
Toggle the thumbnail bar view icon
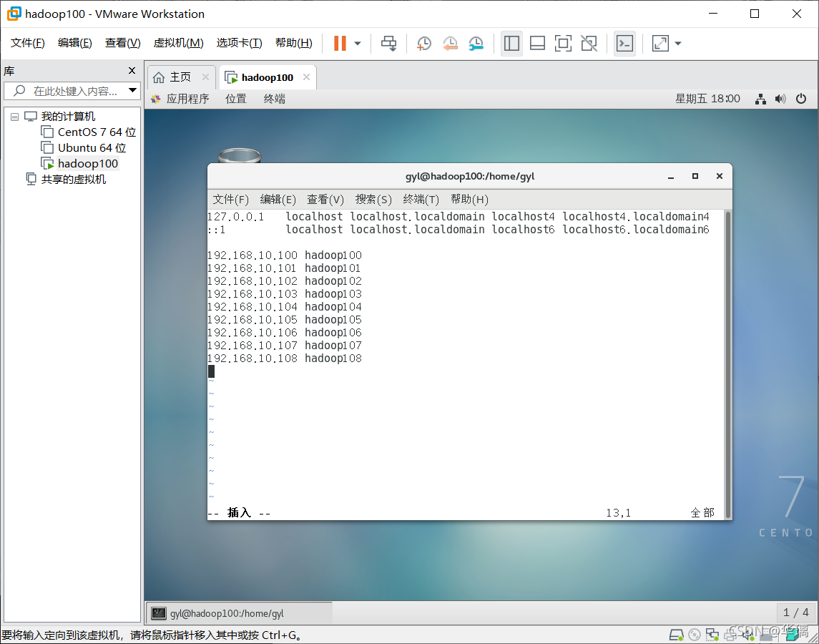pyautogui.click(x=537, y=43)
